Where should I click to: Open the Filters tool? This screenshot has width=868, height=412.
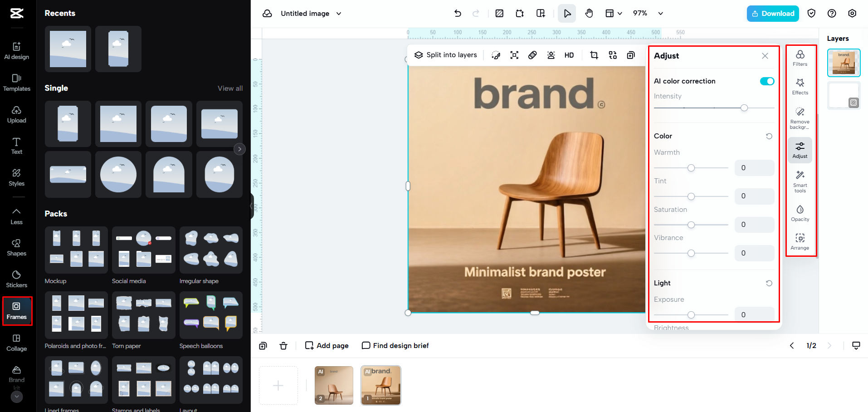coord(800,58)
